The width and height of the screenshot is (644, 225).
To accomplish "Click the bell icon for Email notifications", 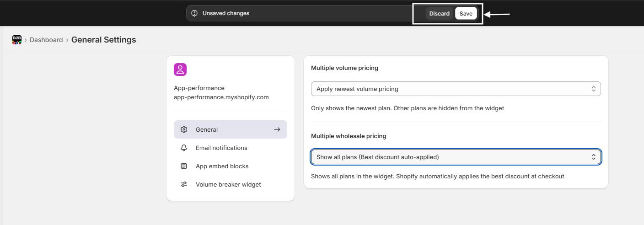I will point(184,148).
